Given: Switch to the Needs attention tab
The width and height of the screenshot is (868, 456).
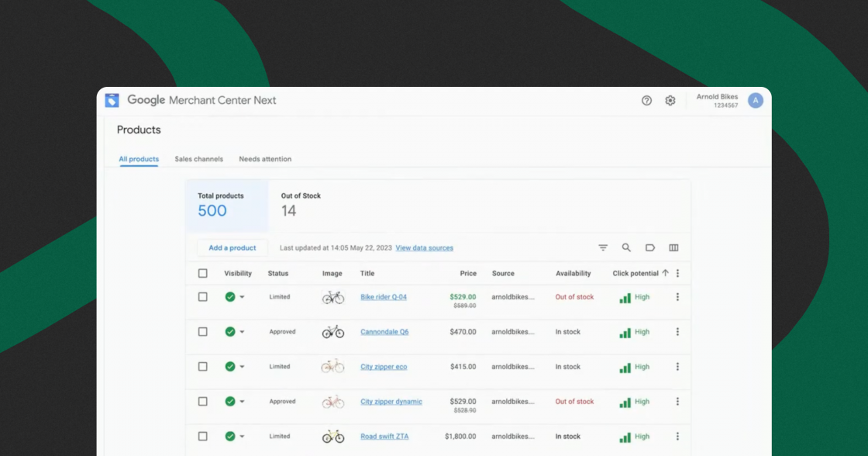Looking at the screenshot, I should pos(265,159).
